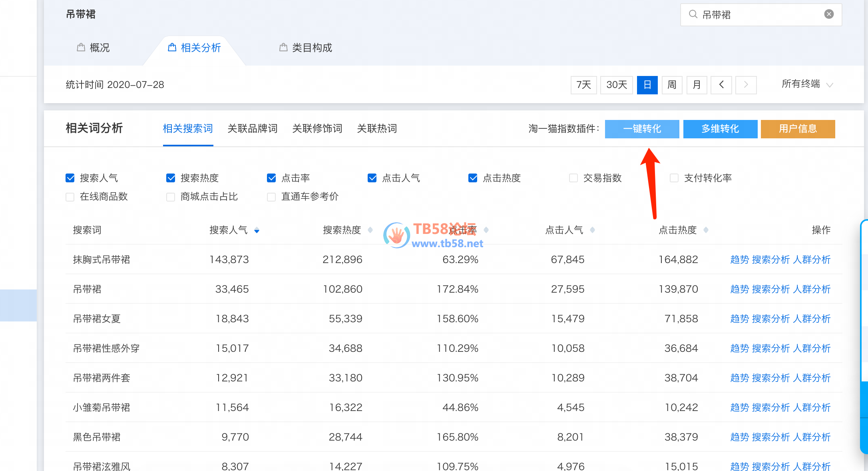Viewport: 868px width, 471px height.
Task: Go to previous date with left chevron
Action: [721, 85]
